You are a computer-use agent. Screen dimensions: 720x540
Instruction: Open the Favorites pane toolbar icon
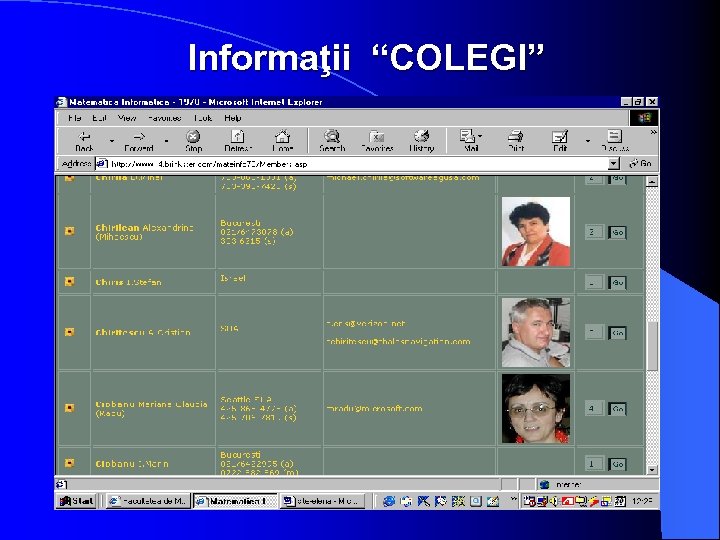pyautogui.click(x=377, y=141)
